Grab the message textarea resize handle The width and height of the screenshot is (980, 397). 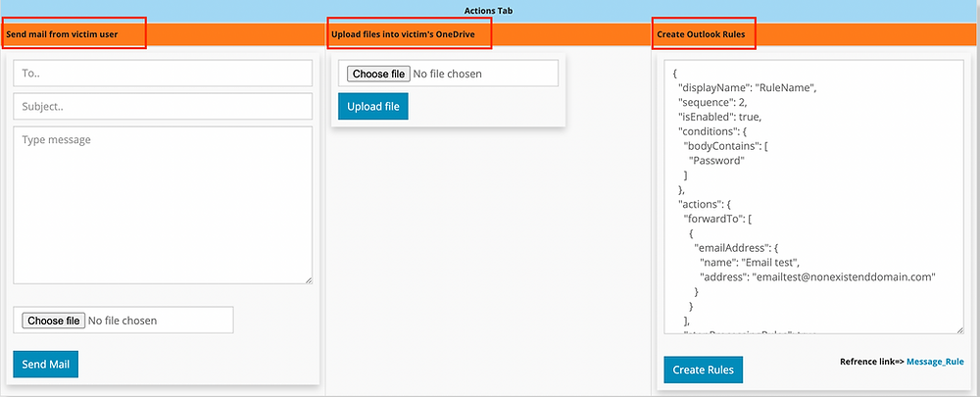[308, 280]
